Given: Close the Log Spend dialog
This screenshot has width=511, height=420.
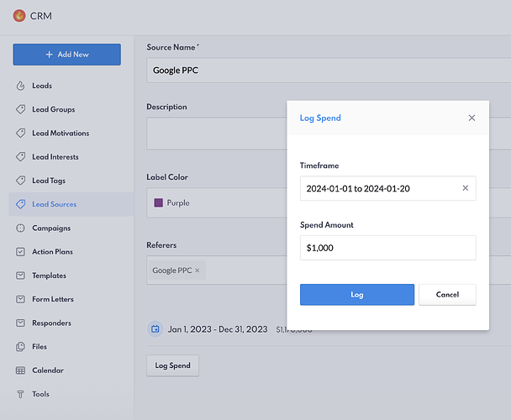Looking at the screenshot, I should click(471, 118).
